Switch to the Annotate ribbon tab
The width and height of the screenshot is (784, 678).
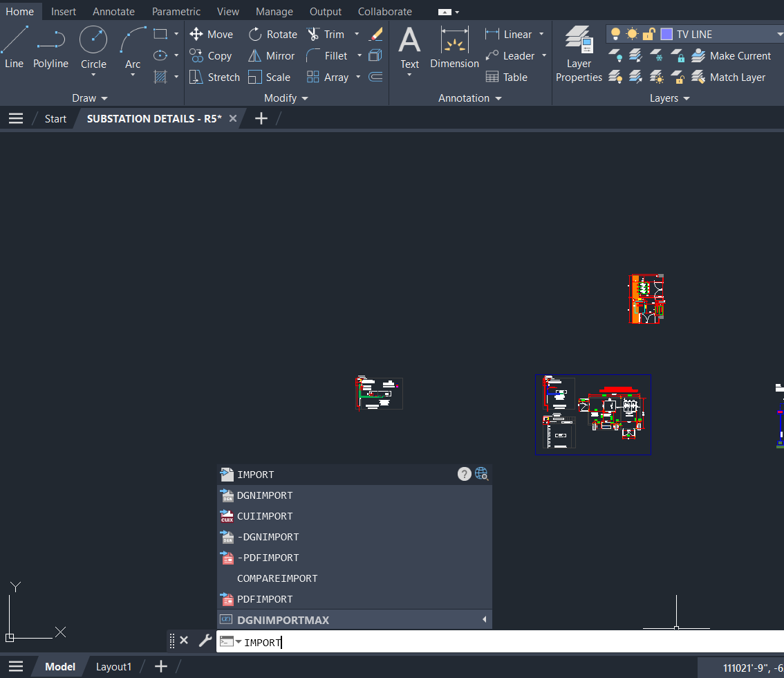(113, 12)
